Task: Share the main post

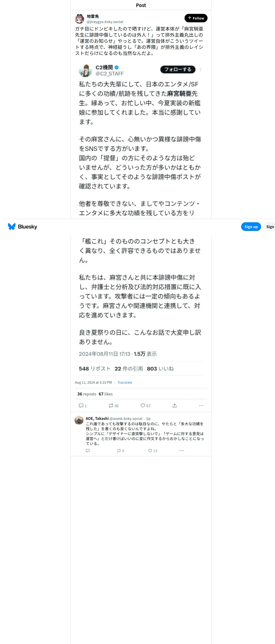Action: (174, 406)
